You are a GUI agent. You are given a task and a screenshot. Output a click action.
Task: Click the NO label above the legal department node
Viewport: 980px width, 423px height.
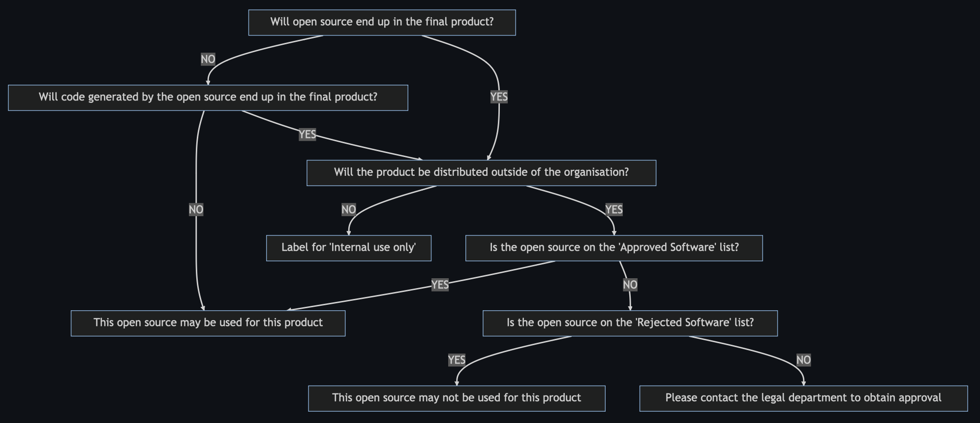pos(803,360)
